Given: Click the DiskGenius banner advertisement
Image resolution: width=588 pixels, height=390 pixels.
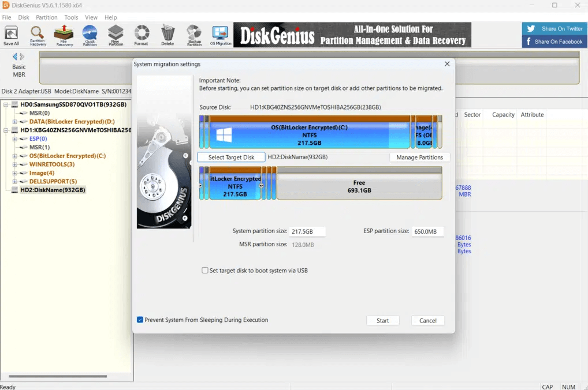Looking at the screenshot, I should [x=352, y=35].
